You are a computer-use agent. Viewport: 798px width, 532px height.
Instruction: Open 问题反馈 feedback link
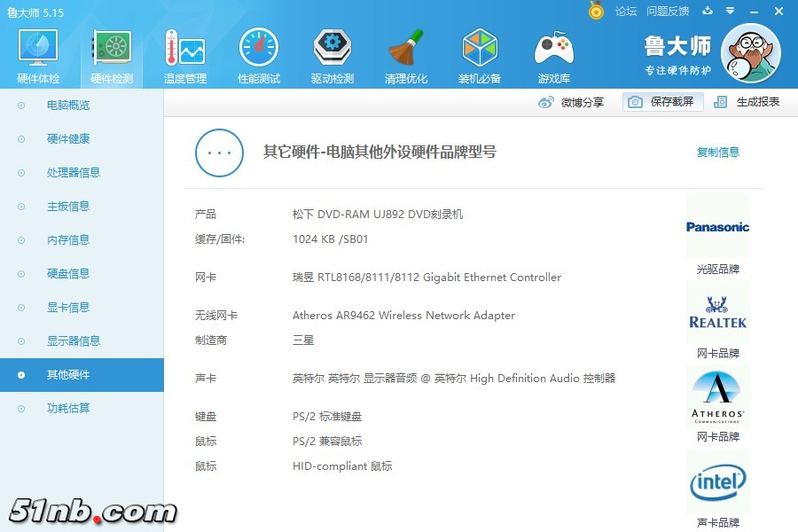668,12
